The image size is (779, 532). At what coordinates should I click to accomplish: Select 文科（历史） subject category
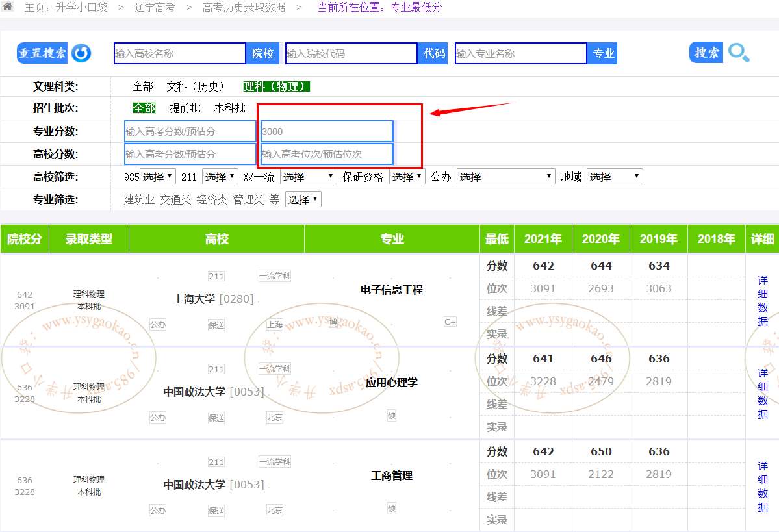196,86
